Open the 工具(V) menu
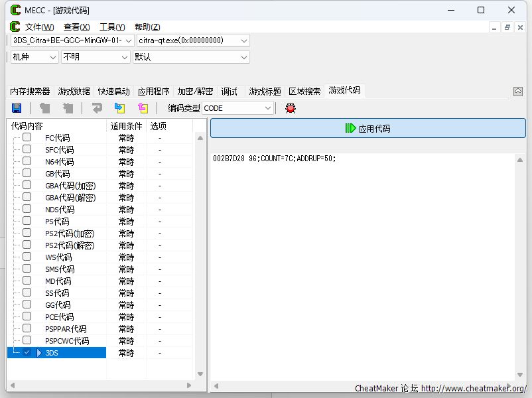The width and height of the screenshot is (532, 398). pos(112,27)
